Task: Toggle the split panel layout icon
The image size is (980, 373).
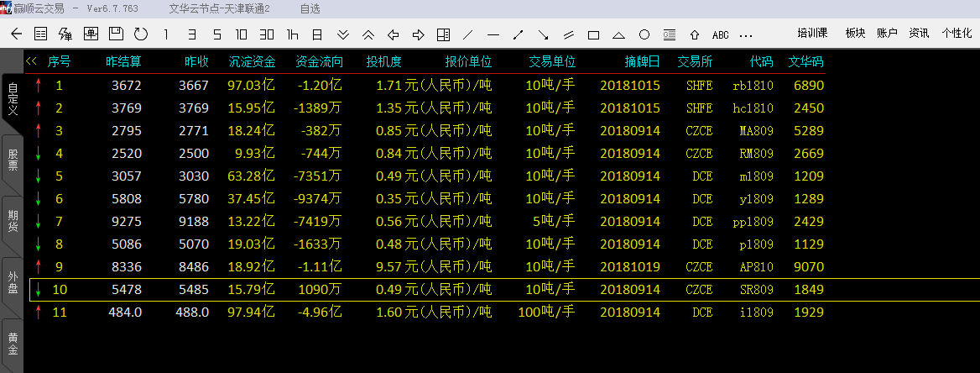Action: (443, 34)
